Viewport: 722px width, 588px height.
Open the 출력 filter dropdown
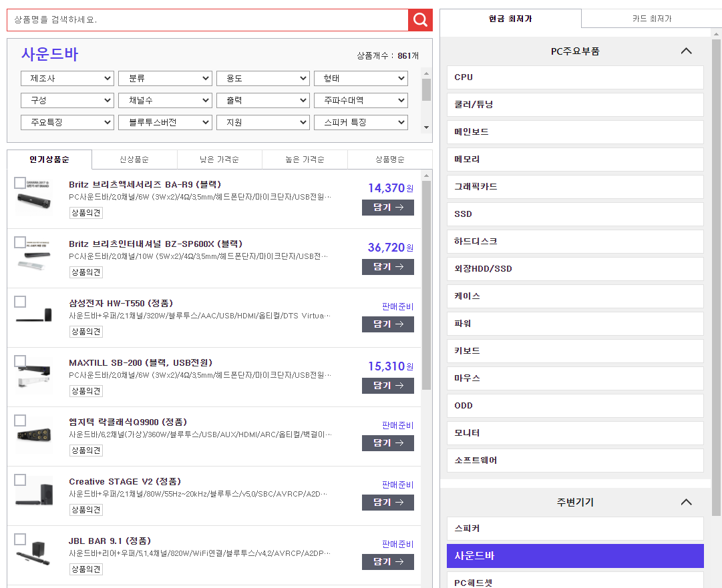(x=262, y=100)
